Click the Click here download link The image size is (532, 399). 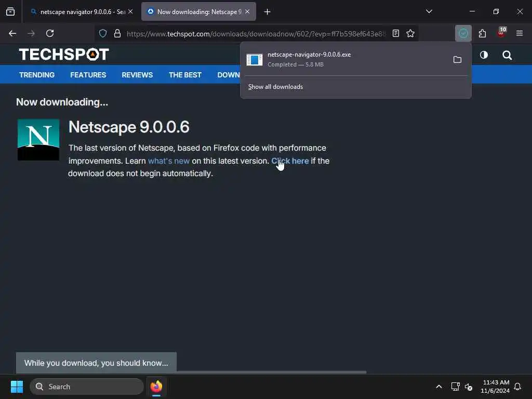pos(290,161)
